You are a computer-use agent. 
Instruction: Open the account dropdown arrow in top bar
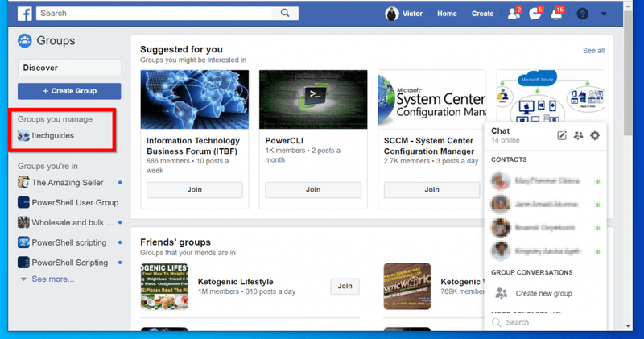click(x=604, y=14)
